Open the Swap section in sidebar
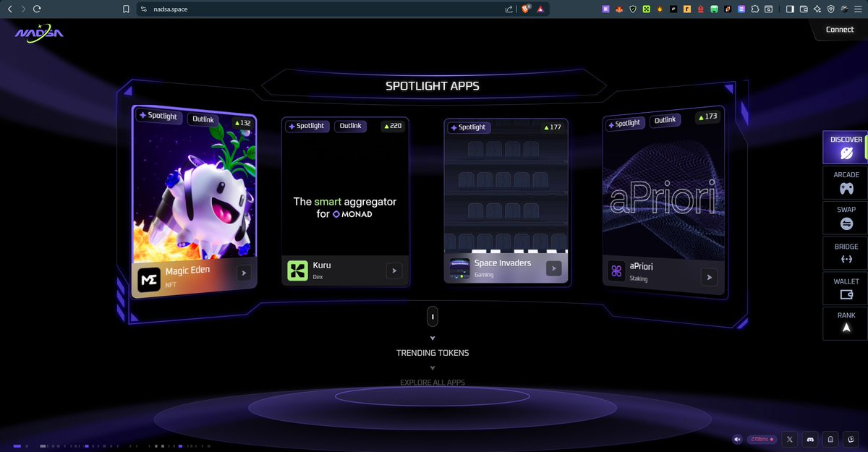The image size is (868, 452). pos(846,218)
